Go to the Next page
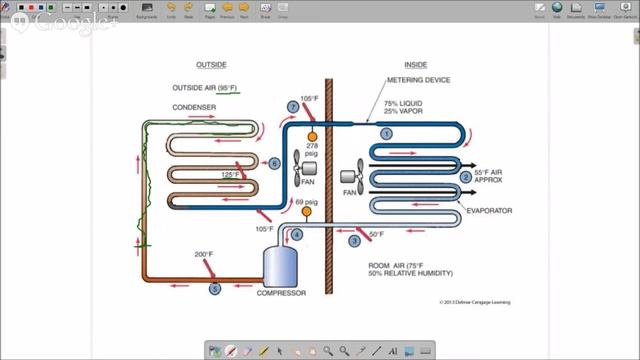 (x=244, y=10)
